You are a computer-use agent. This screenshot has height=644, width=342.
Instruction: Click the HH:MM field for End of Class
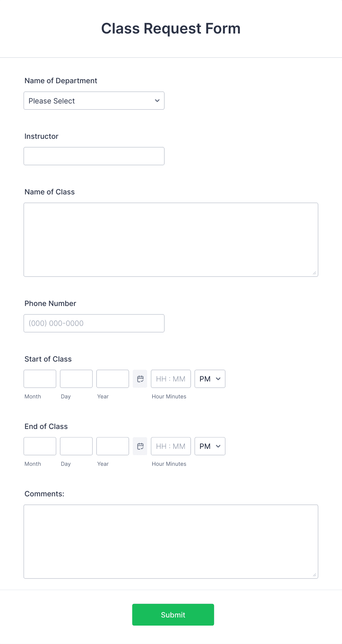171,446
